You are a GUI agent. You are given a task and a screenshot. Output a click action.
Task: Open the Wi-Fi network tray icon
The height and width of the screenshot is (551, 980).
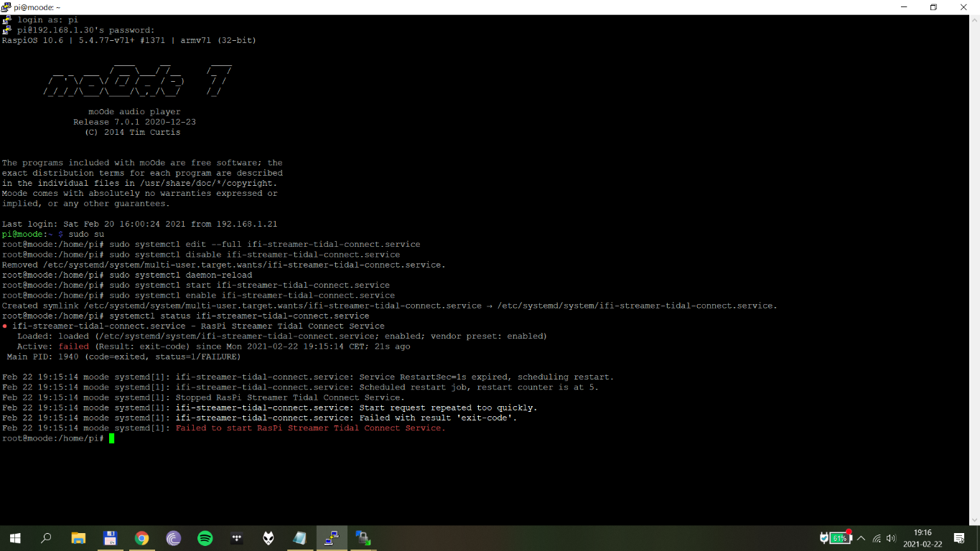pyautogui.click(x=877, y=538)
